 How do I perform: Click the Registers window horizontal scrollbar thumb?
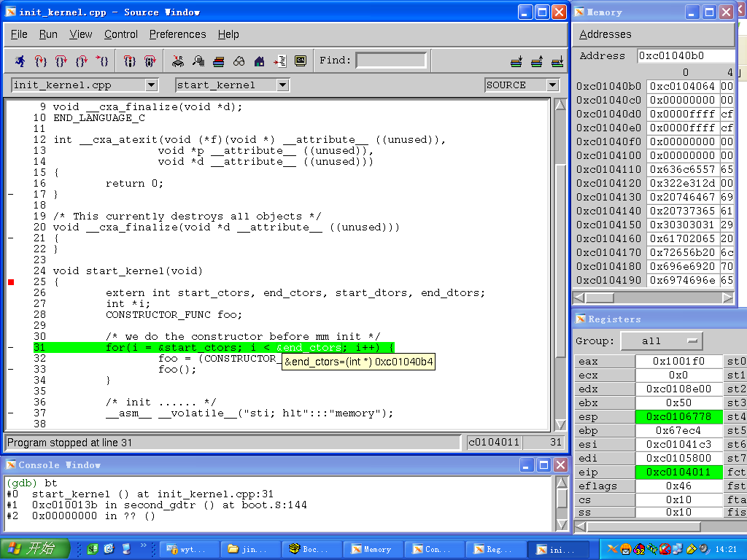tap(643, 526)
